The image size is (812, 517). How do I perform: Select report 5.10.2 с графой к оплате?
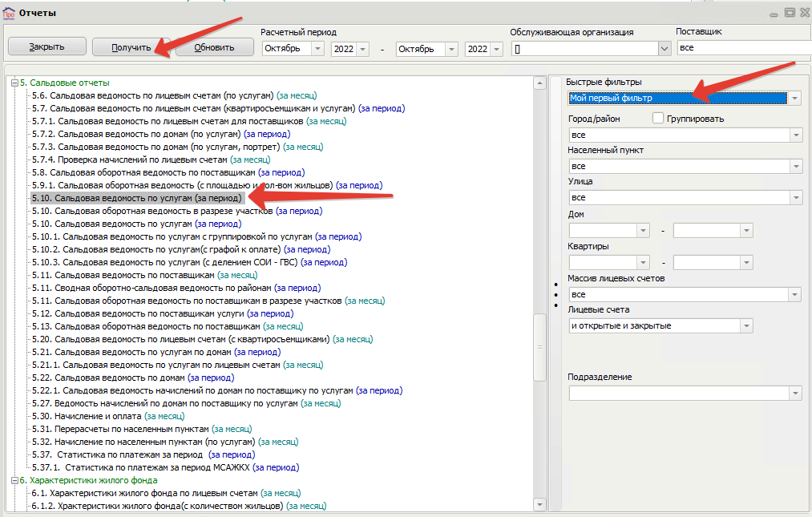pyautogui.click(x=180, y=249)
